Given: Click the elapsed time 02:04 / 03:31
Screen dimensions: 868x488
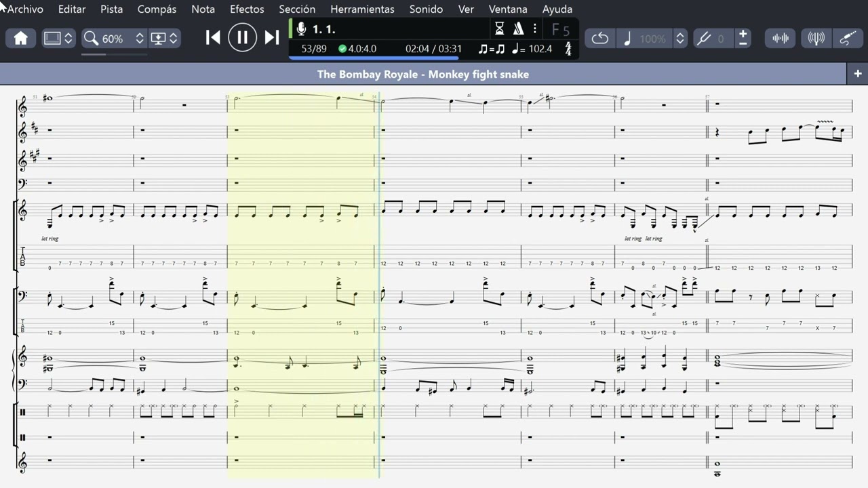Looking at the screenshot, I should [433, 49].
